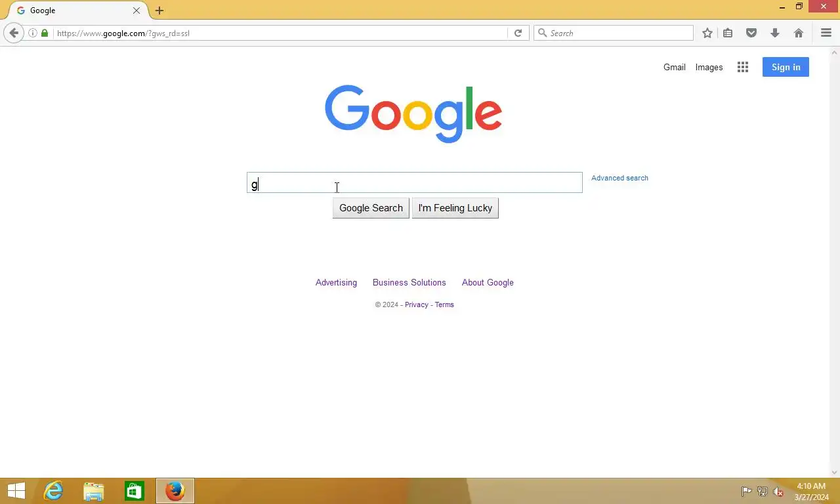Click the green padlock security icon
This screenshot has width=840, height=504.
coord(45,33)
